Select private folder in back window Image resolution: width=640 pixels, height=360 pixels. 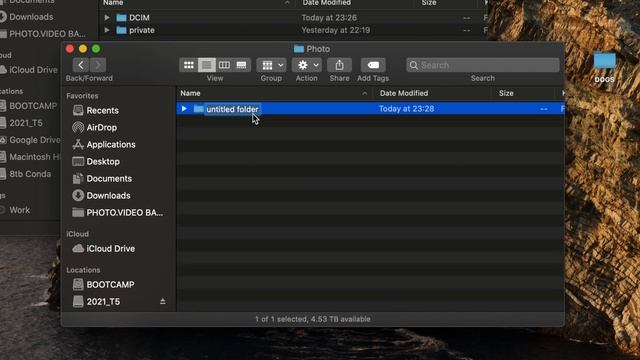(x=142, y=30)
